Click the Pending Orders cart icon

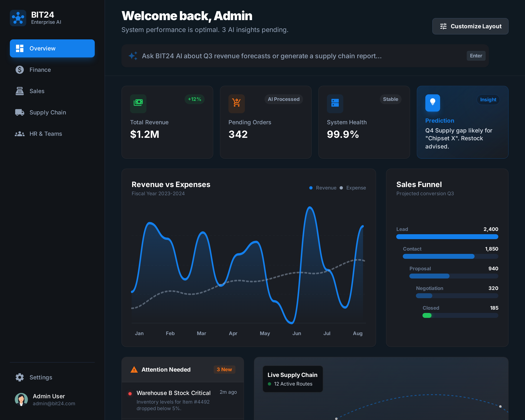(236, 103)
